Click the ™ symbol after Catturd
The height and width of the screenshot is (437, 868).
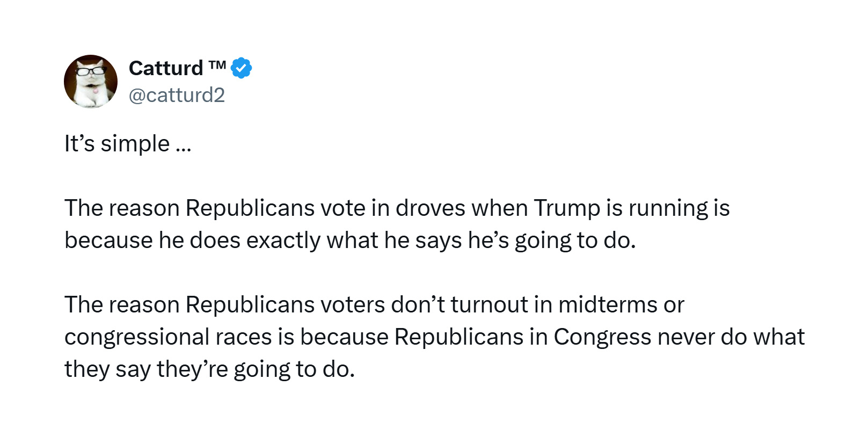click(x=217, y=65)
